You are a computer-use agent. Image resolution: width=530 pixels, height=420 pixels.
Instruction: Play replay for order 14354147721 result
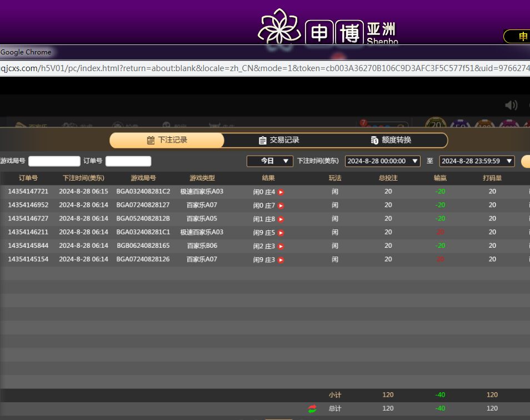pos(281,192)
